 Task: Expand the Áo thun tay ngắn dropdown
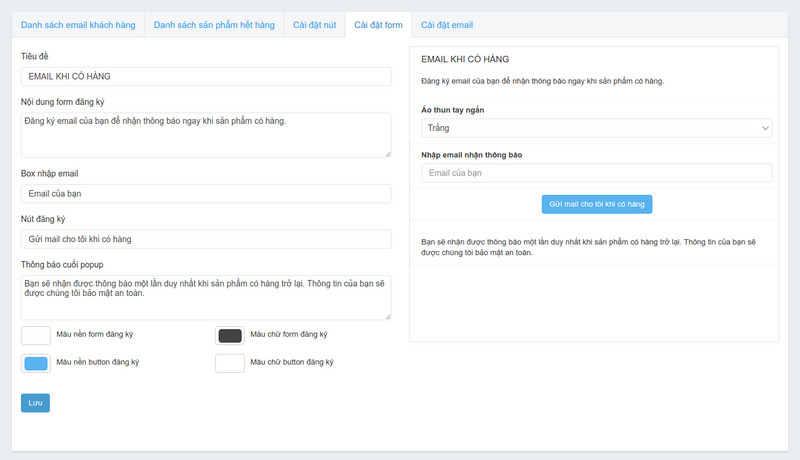596,128
